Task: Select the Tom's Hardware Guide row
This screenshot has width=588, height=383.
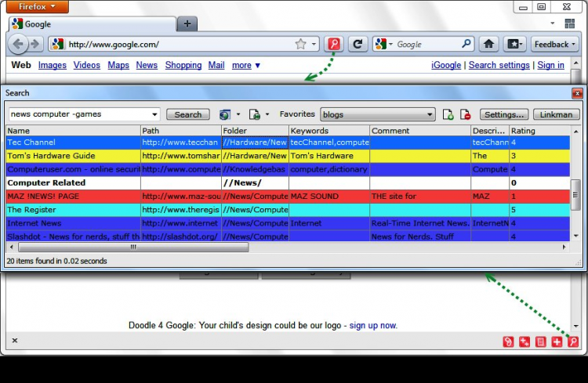Action: tap(288, 156)
